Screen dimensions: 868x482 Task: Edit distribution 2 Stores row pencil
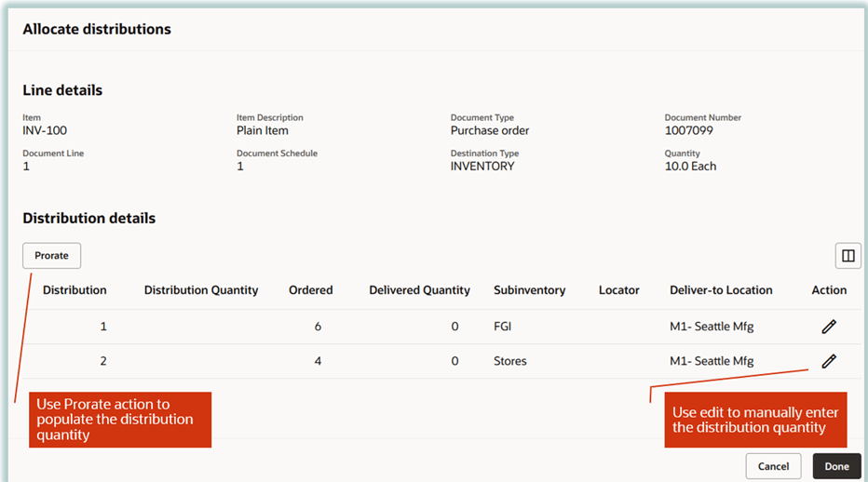[829, 361]
